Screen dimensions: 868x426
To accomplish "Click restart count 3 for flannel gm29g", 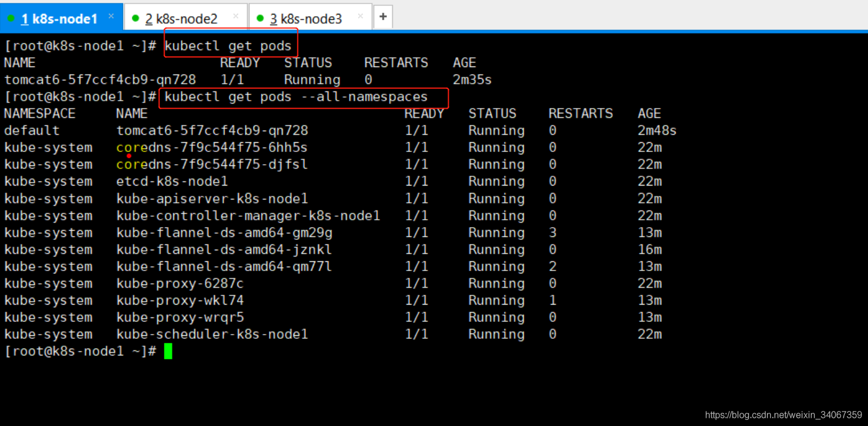I will click(553, 232).
